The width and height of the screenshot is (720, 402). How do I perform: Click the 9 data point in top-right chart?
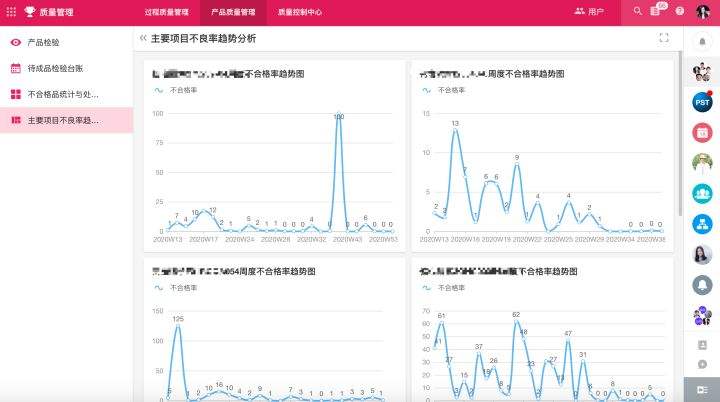point(517,164)
